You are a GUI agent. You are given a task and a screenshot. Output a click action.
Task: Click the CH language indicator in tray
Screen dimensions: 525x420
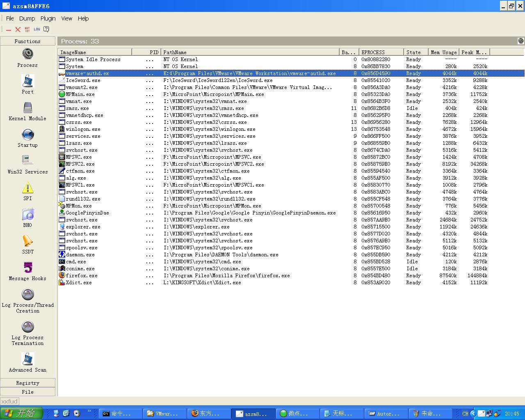(x=465, y=413)
